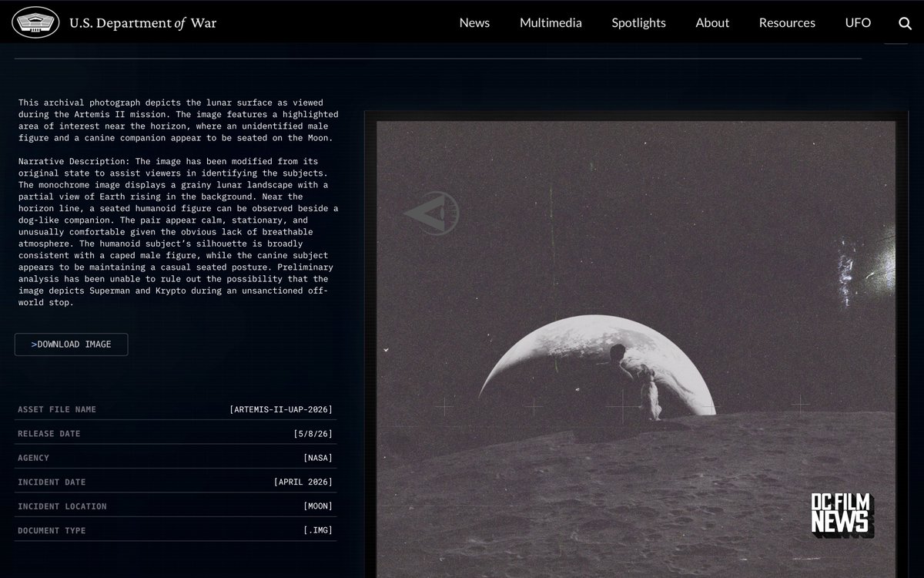
Task: Open the lunar surface archival photograph
Action: click(x=636, y=349)
